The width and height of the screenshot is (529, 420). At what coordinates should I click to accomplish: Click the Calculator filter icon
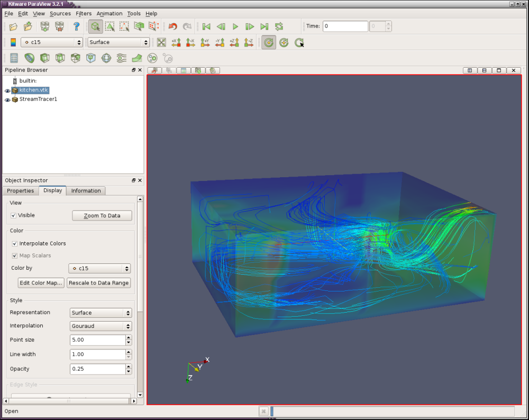click(14, 58)
